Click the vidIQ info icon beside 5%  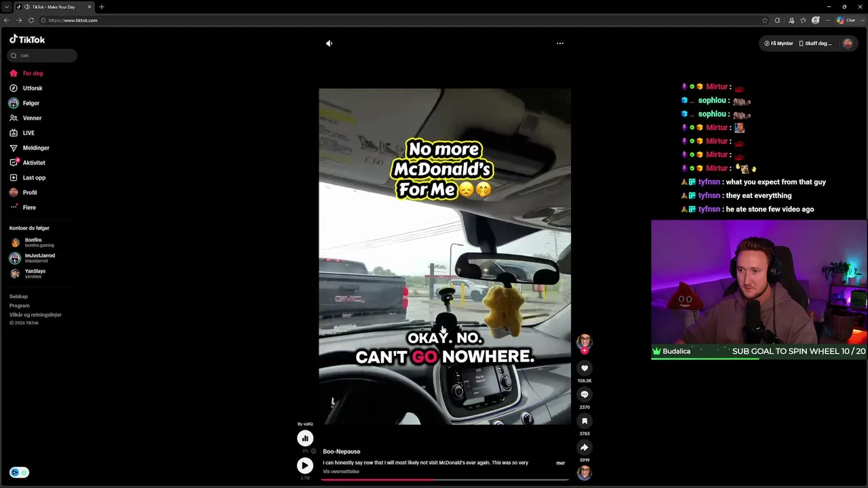pos(313,451)
